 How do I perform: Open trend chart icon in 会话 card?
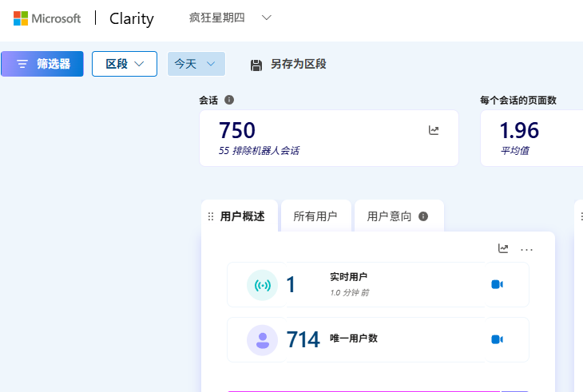click(434, 130)
